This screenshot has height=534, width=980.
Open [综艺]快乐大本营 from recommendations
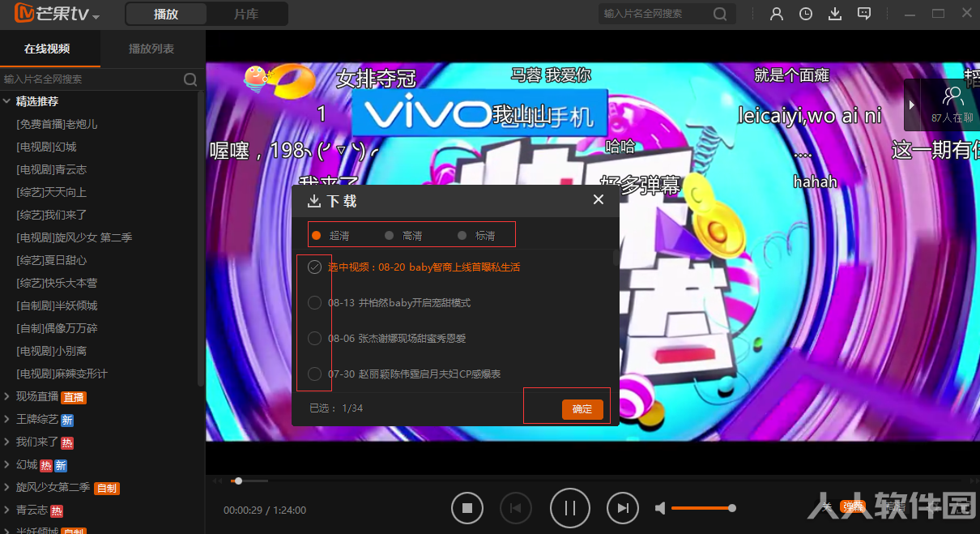pos(57,283)
